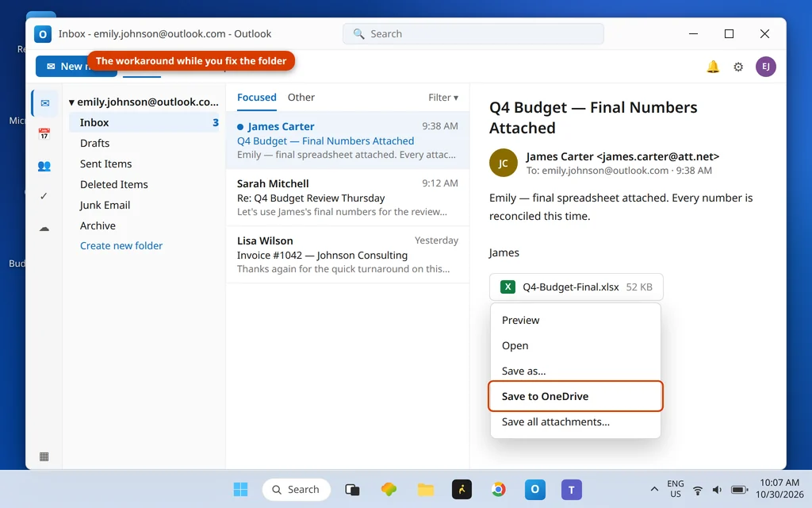The height and width of the screenshot is (508, 812).
Task: Open the Copilot taskbar icon
Action: tap(389, 489)
